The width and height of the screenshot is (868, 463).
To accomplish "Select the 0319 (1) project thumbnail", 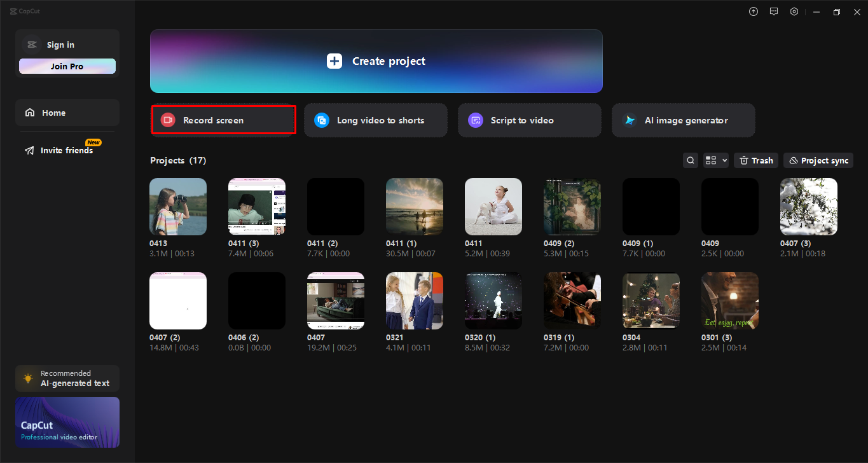I will 572,301.
